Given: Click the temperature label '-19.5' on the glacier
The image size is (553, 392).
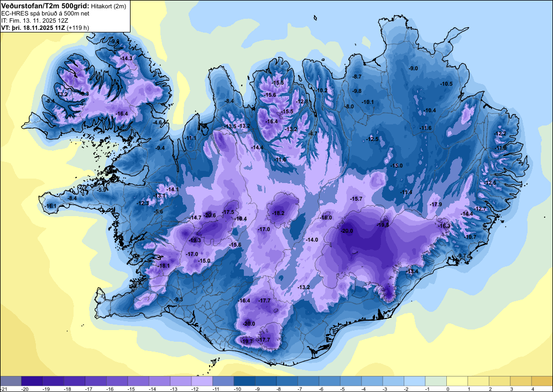Looking at the screenshot, I should click(383, 224).
